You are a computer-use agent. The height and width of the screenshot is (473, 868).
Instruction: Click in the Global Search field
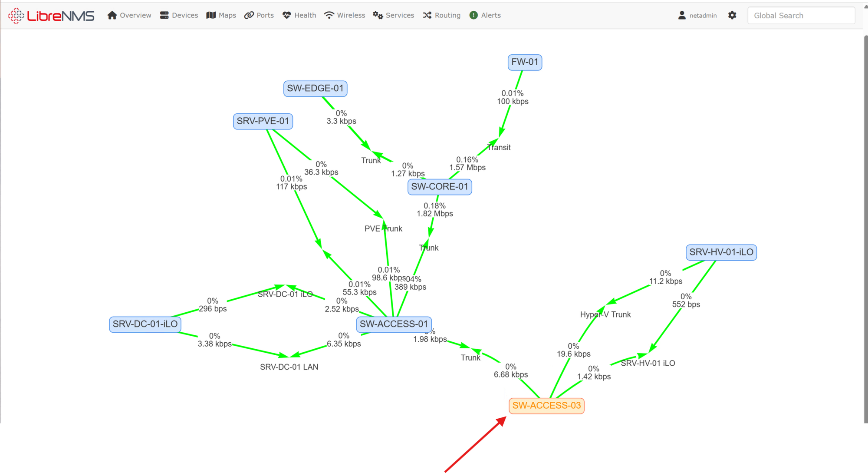(801, 16)
